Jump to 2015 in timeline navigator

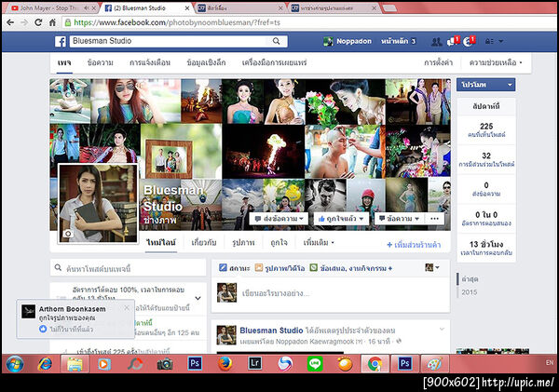[470, 292]
